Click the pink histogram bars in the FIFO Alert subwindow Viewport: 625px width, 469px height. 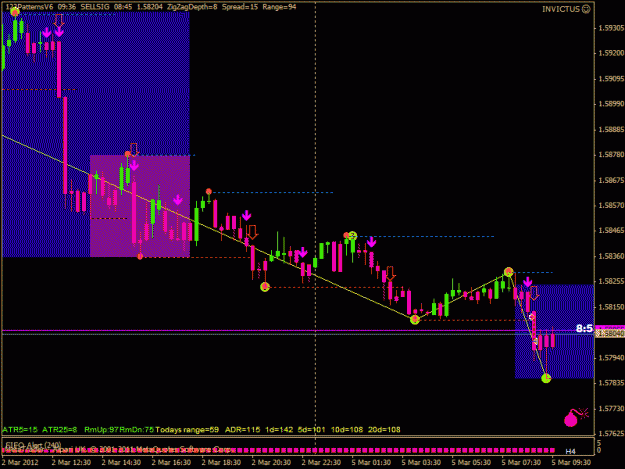coord(278,450)
